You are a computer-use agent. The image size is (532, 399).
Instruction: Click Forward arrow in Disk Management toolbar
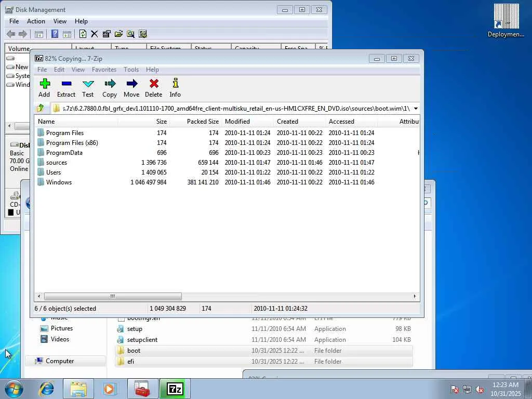pyautogui.click(x=23, y=34)
